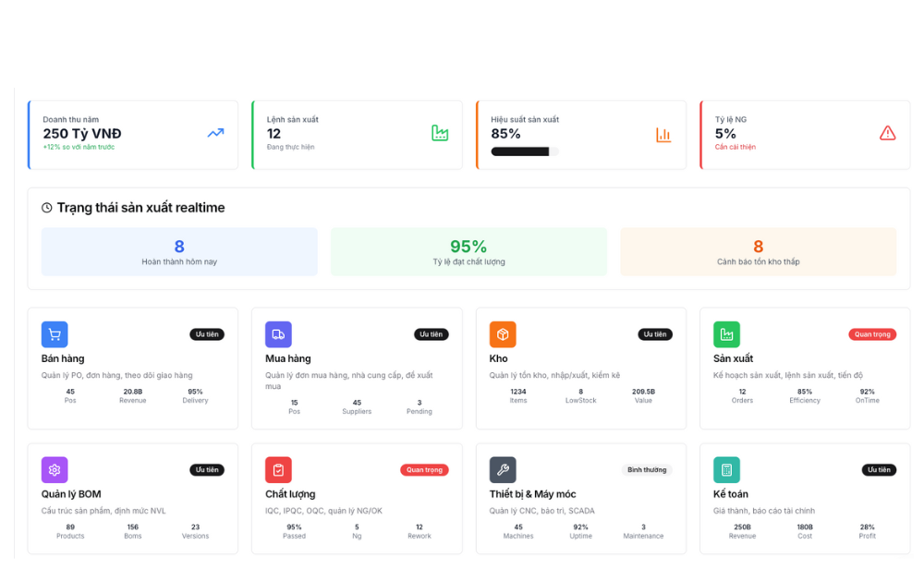Screen dimensions: 924x569
Task: Open the Thiết bị & Máy móc title
Action: [x=532, y=493]
